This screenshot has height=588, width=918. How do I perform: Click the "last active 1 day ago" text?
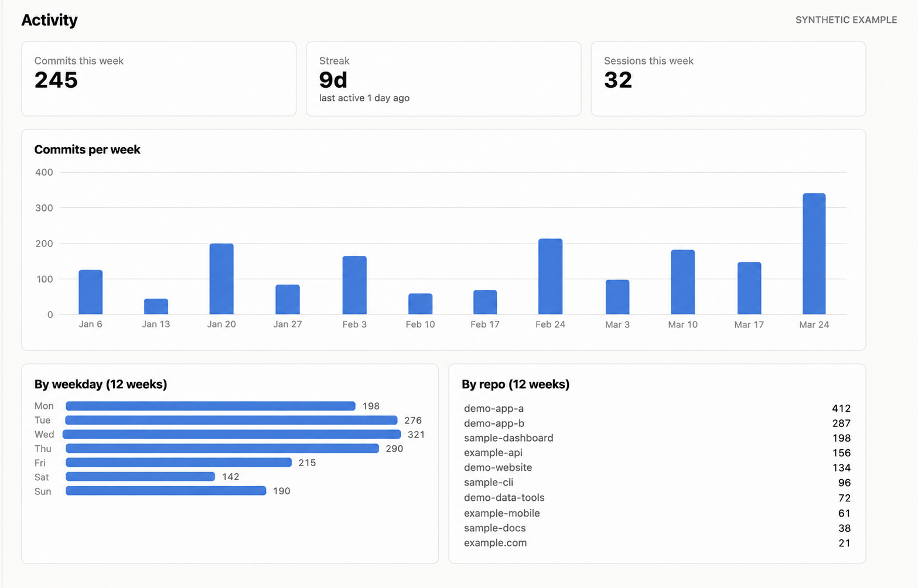[x=364, y=98]
